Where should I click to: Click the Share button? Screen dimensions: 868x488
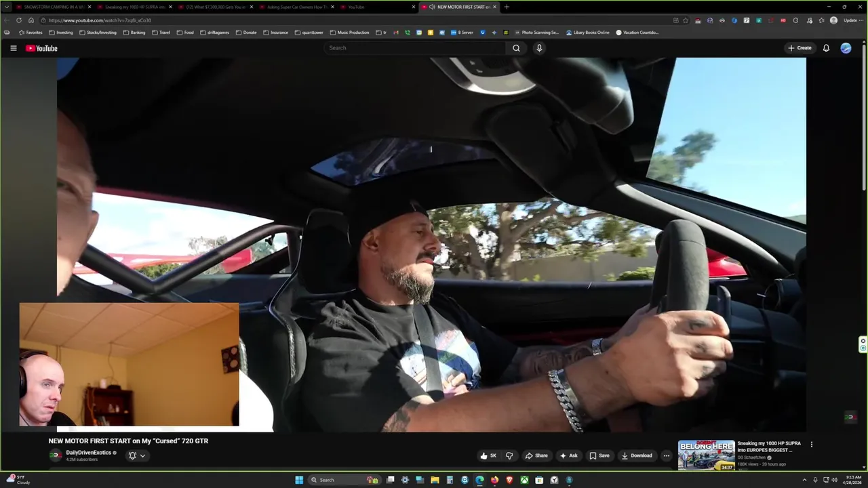point(536,455)
